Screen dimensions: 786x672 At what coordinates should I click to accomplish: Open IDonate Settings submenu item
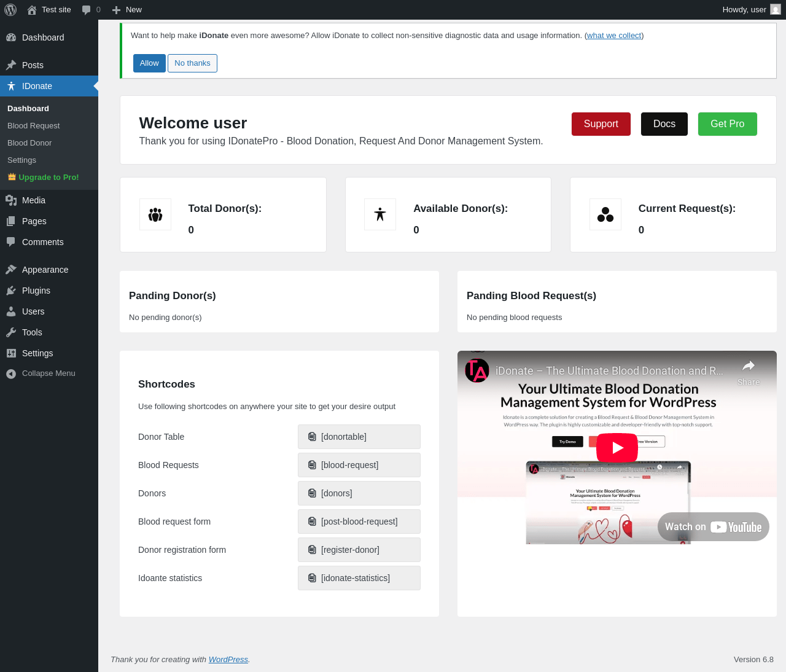(x=22, y=160)
